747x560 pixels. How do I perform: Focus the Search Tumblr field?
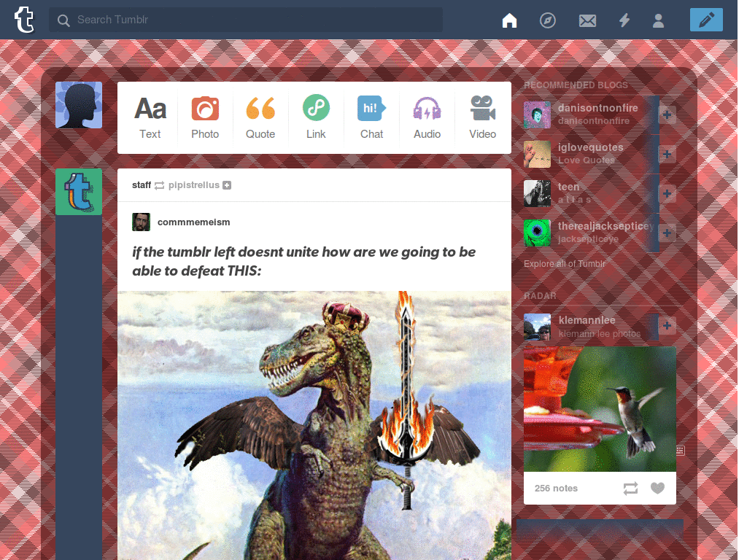click(245, 20)
